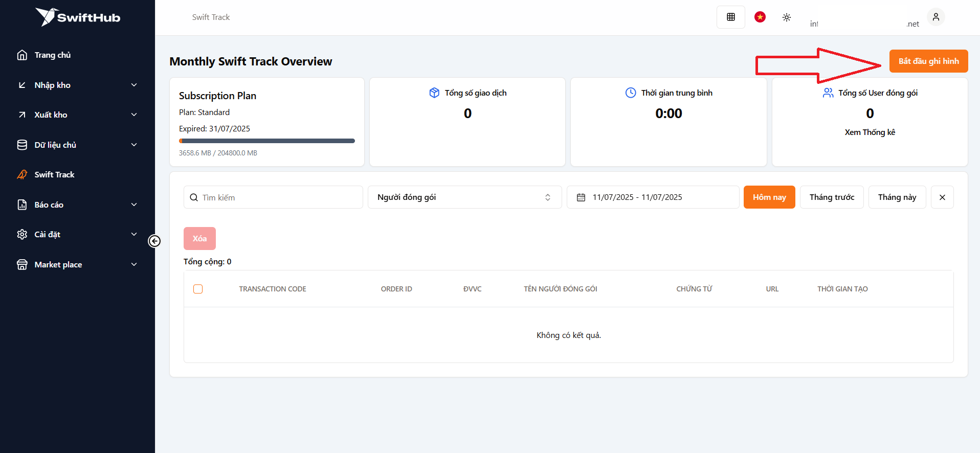Screen dimensions: 980x453
Task: Expand the Dữ liệu chủ chevron
Action: [x=134, y=145]
